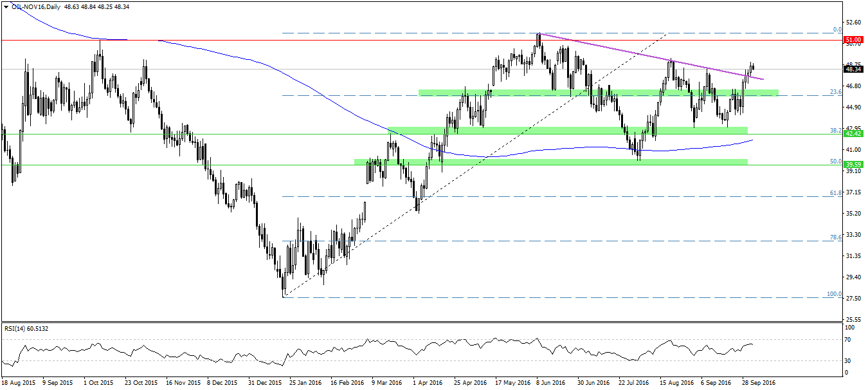
Task: Click the 100.0 Fibonacci level label
Action: [835, 293]
